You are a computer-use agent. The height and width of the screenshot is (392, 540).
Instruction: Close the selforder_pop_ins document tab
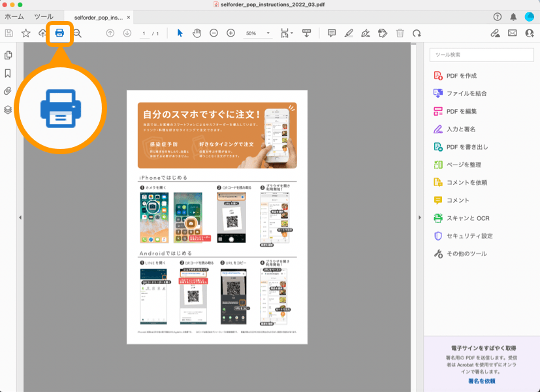pos(129,17)
